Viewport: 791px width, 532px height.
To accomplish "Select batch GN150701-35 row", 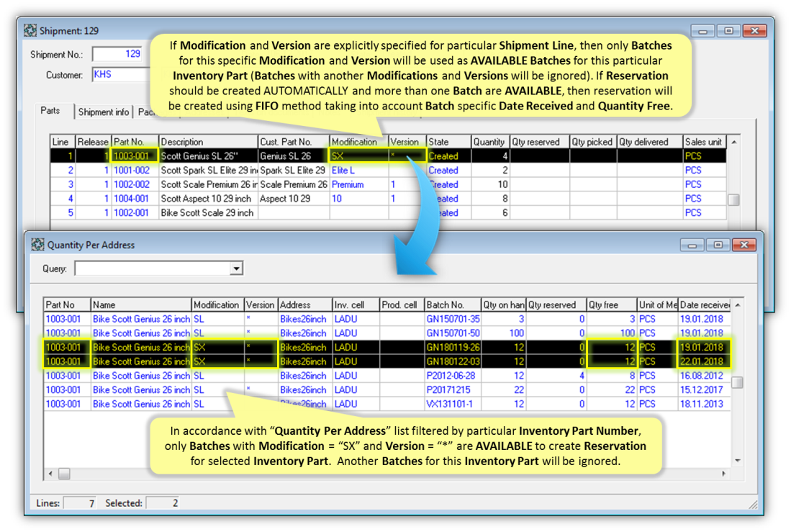I will coord(387,319).
